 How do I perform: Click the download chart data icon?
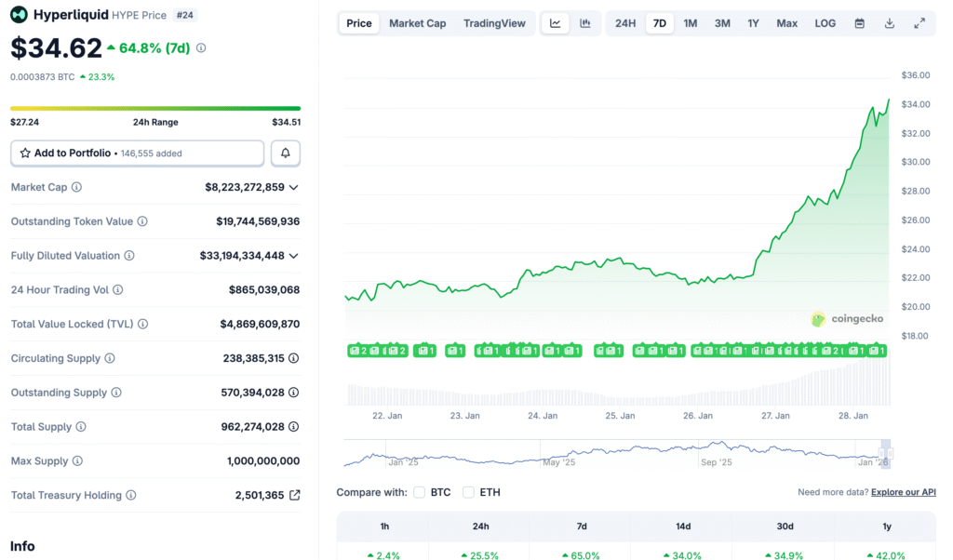tap(890, 23)
